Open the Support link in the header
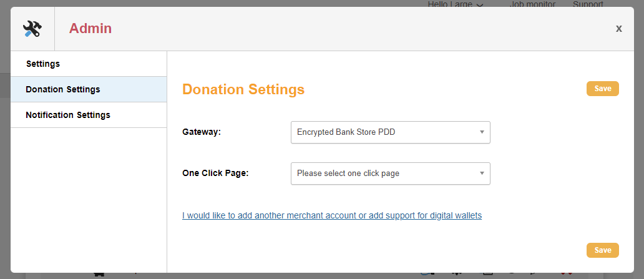644x279 pixels. 588,4
